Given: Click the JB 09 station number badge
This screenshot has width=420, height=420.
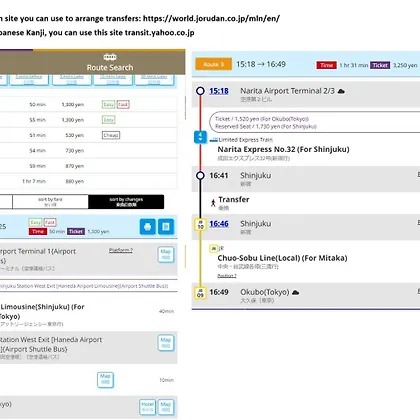Looking at the screenshot, I should tap(200, 293).
